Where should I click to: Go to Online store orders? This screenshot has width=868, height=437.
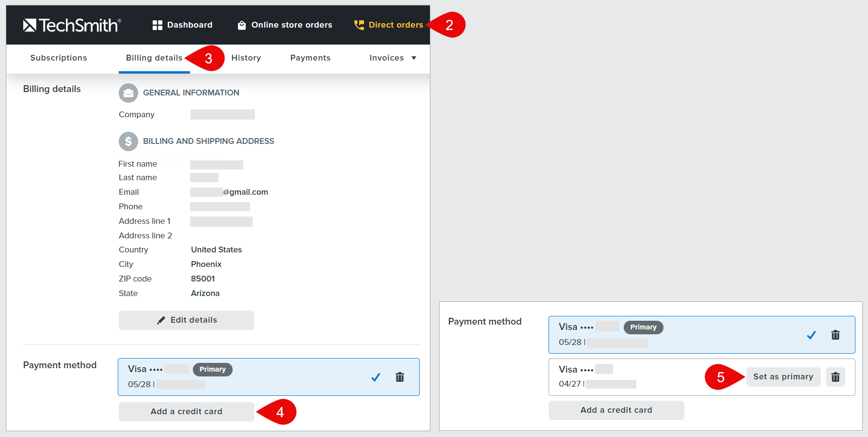pos(285,25)
